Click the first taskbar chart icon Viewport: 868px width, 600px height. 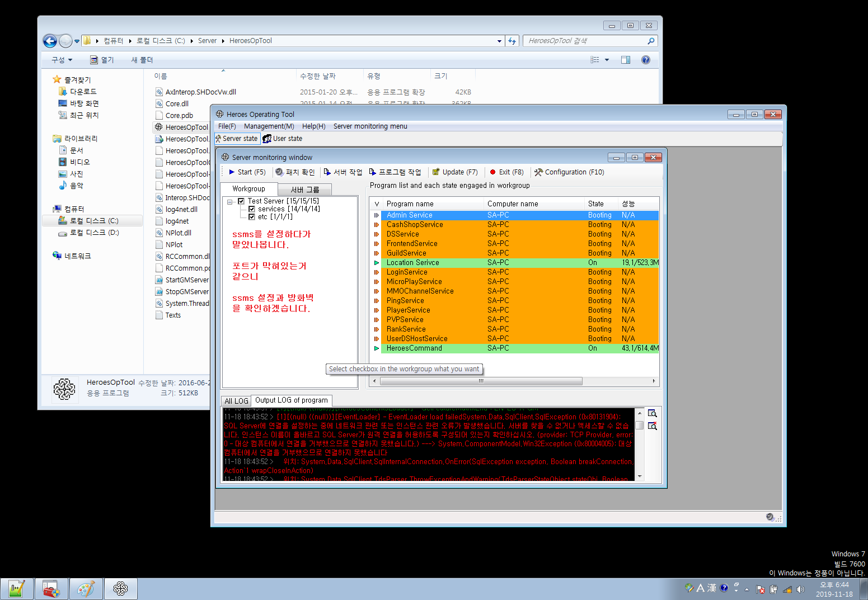pos(17,589)
